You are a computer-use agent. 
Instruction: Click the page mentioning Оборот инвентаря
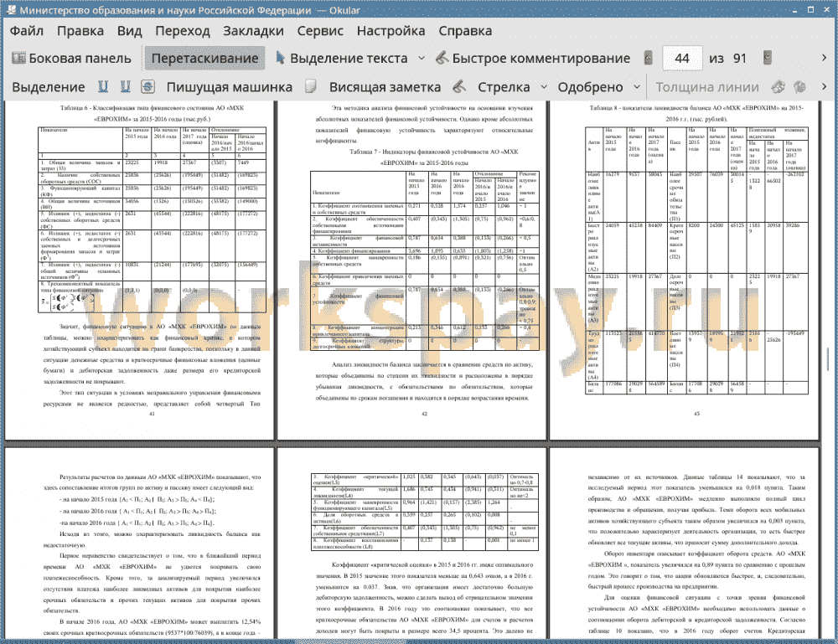click(x=684, y=543)
